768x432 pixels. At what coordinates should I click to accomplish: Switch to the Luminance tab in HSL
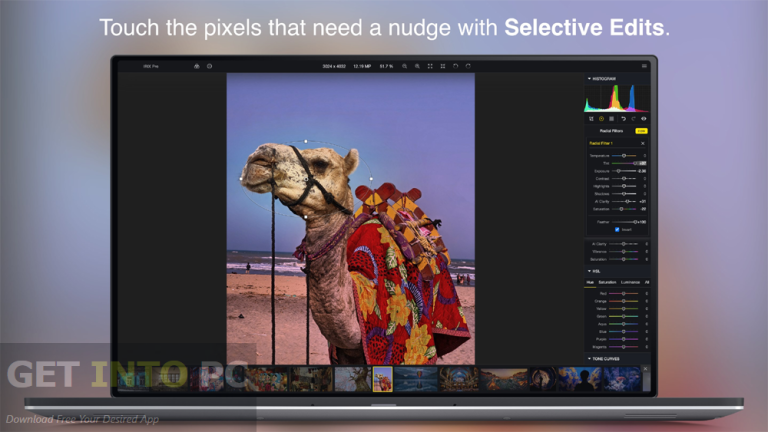point(630,282)
